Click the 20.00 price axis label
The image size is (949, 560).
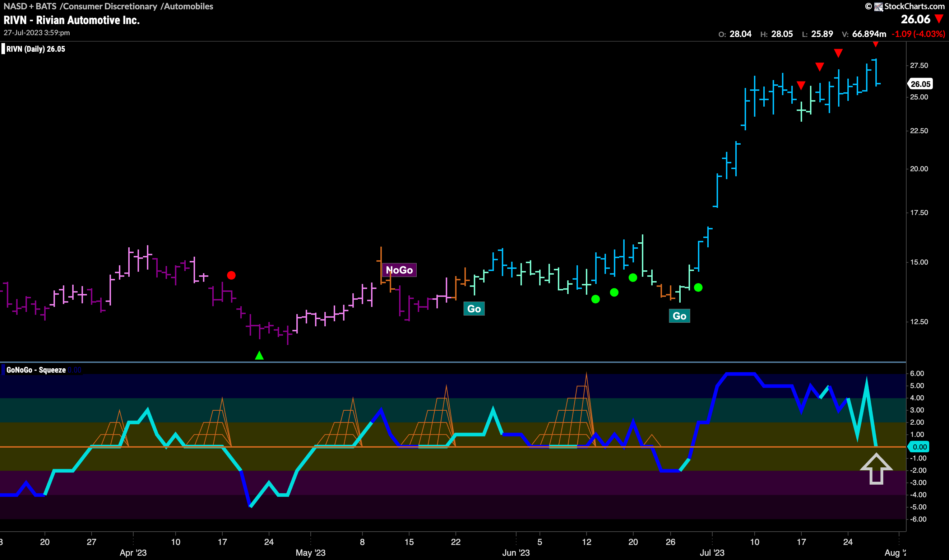[919, 169]
